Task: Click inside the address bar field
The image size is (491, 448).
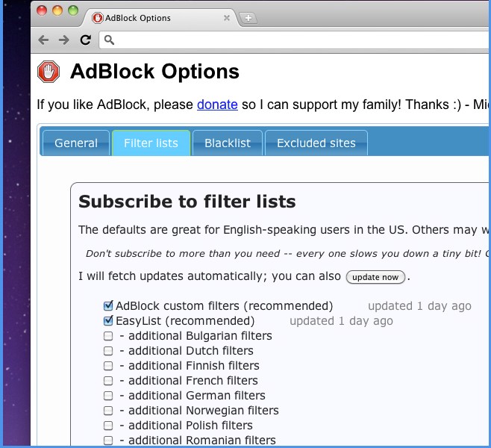Action: [294, 40]
